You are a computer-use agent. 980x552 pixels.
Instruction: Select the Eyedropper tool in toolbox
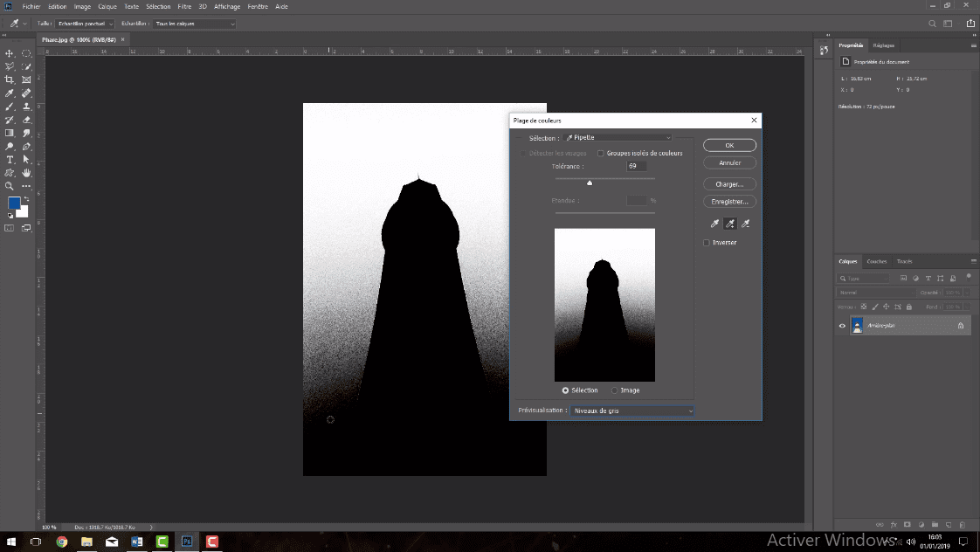tap(10, 93)
